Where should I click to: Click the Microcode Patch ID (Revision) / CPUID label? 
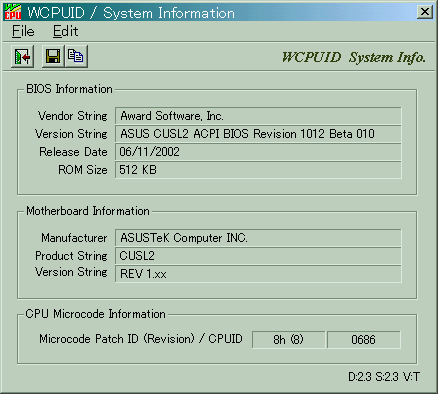141,339
